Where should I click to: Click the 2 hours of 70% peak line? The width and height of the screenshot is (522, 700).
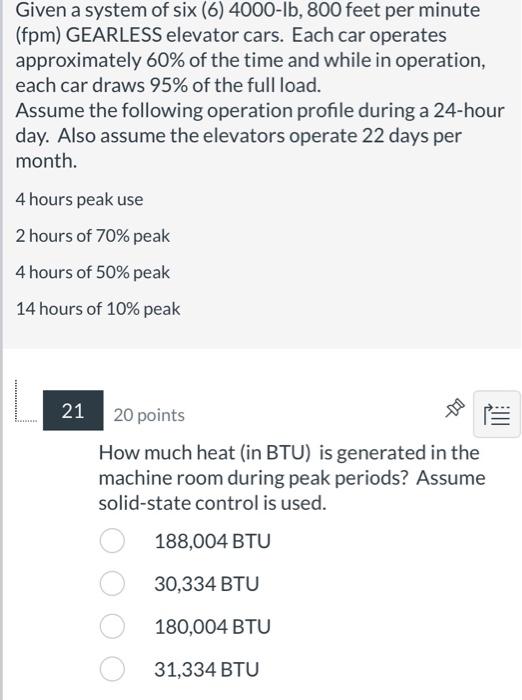click(x=93, y=236)
